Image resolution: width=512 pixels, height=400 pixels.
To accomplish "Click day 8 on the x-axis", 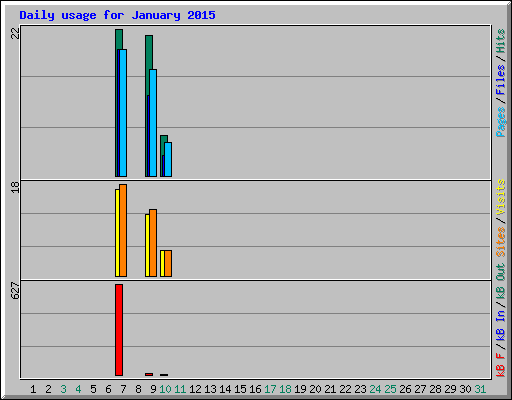I will (138, 389).
